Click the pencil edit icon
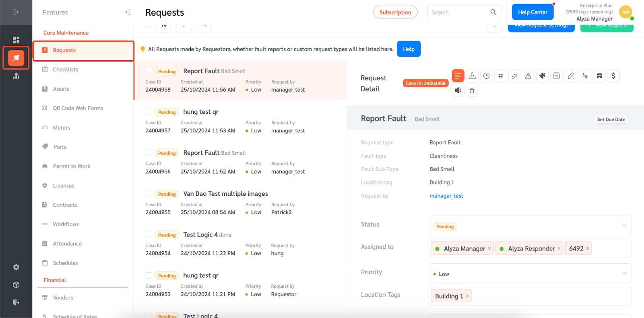The width and height of the screenshot is (644, 318). (x=571, y=76)
